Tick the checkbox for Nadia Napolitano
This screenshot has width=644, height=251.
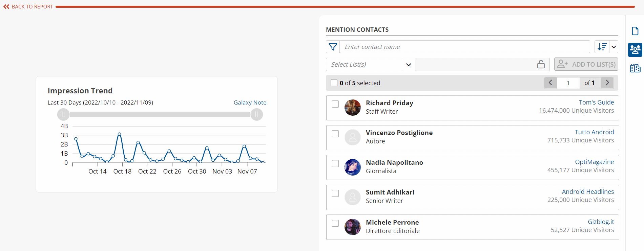pos(335,164)
